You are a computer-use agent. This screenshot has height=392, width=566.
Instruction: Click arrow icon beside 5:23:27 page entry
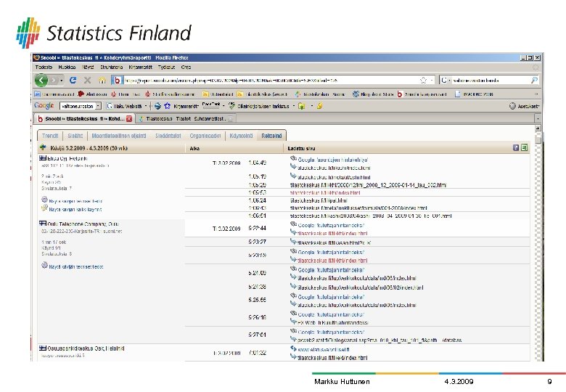(x=293, y=242)
